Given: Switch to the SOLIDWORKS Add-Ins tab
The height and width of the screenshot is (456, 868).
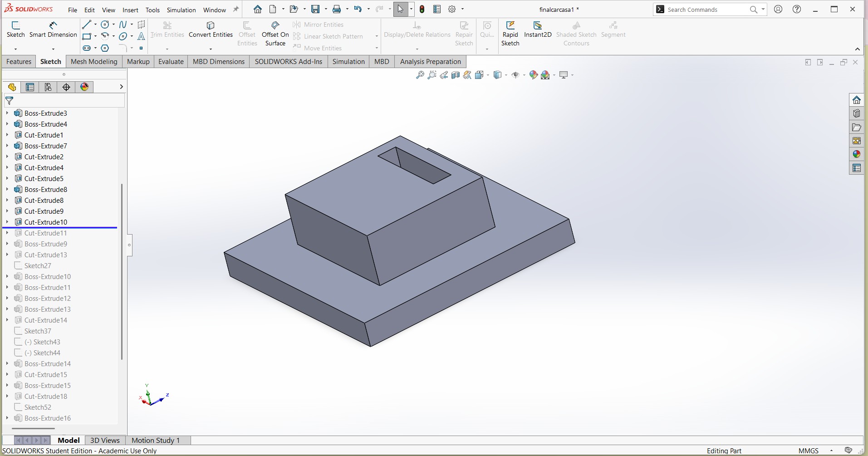Looking at the screenshot, I should [289, 62].
